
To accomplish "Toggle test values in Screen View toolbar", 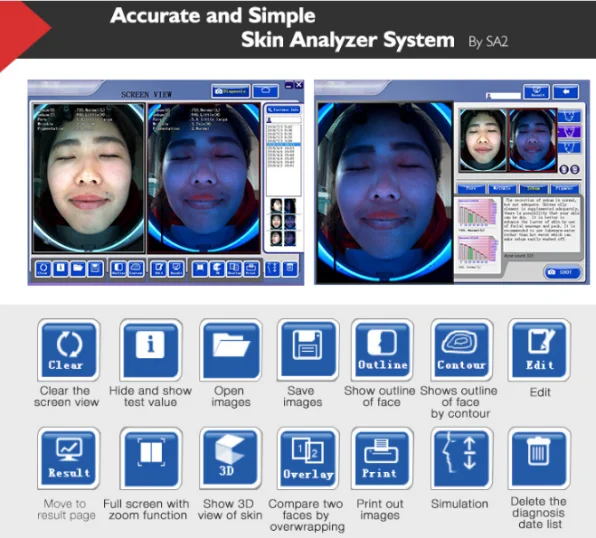I will (60, 269).
